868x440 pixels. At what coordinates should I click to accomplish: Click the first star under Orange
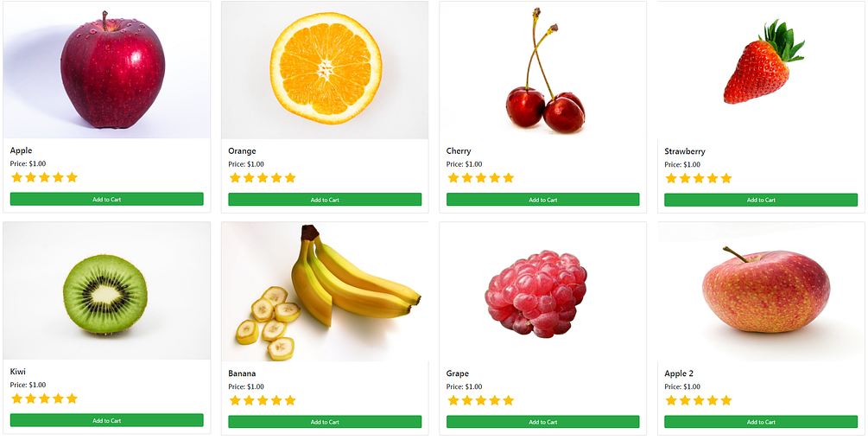click(x=235, y=178)
